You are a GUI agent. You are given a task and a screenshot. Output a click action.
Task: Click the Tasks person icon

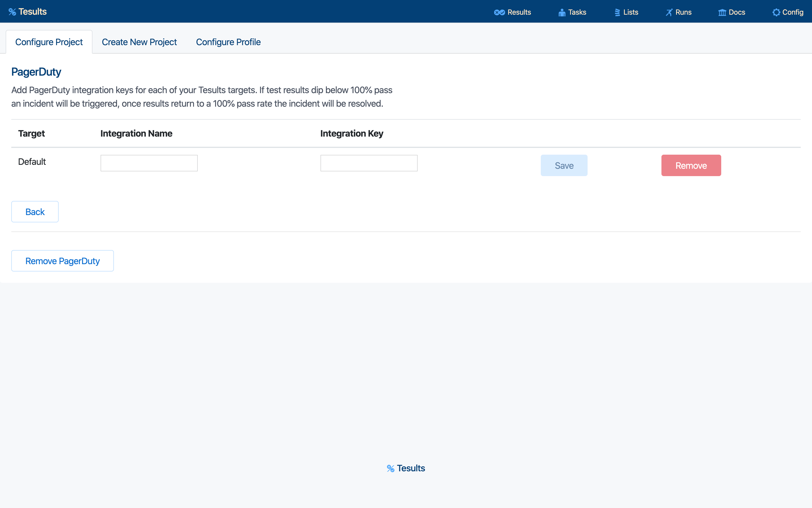point(562,12)
